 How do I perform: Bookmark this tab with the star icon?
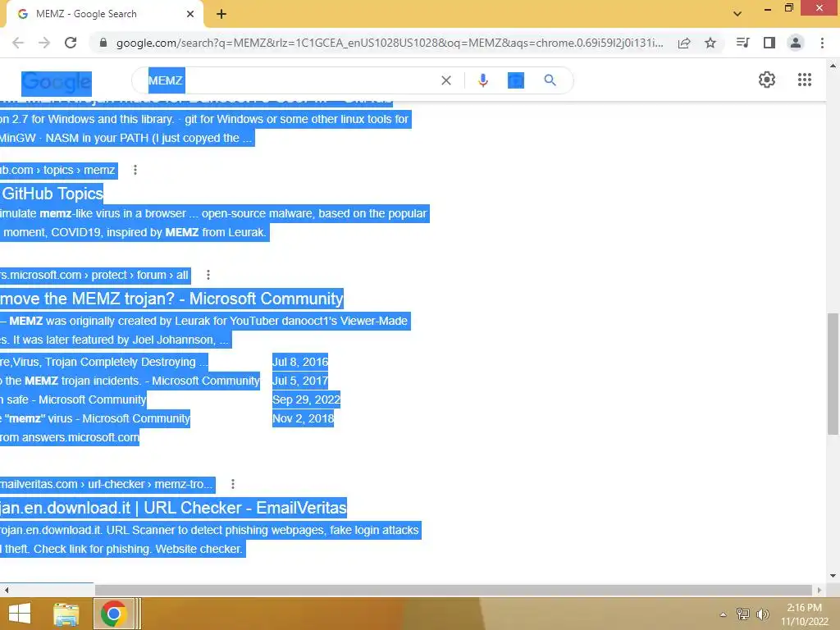coord(710,43)
